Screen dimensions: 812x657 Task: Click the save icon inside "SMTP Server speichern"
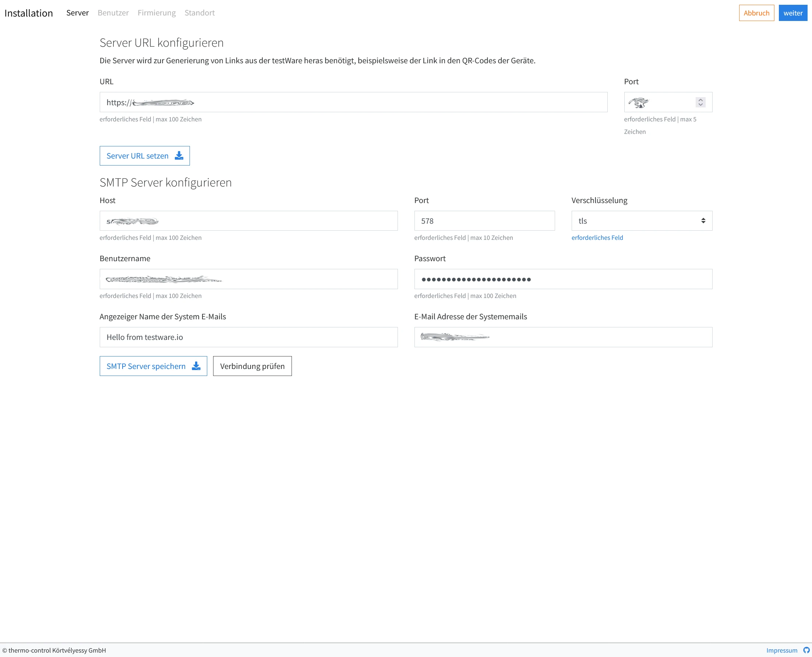tap(196, 366)
